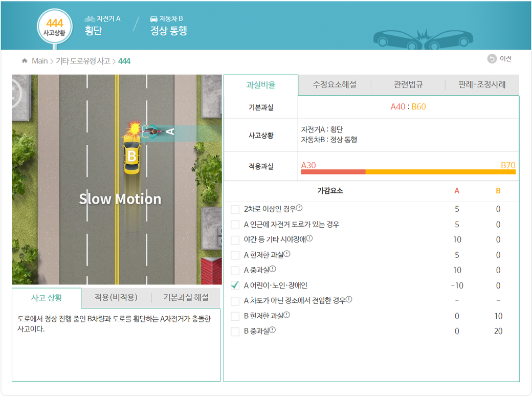Click info icon next to 2차로 이상인 경우
This screenshot has width=532, height=397.
point(299,208)
